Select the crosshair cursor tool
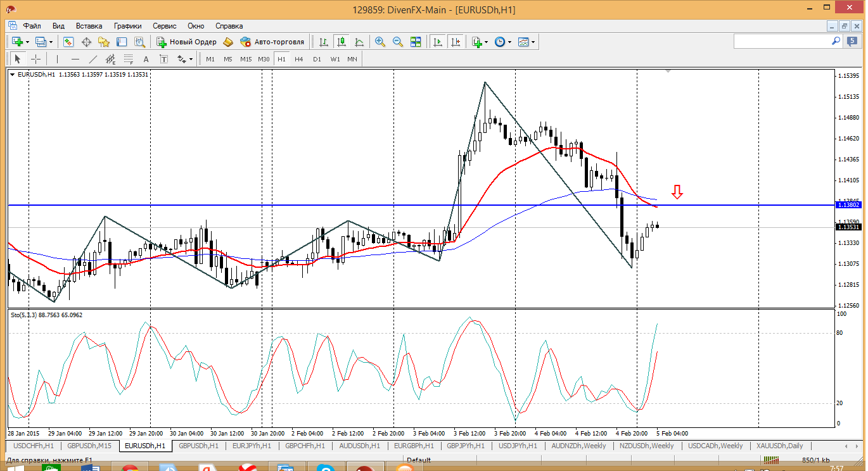 point(36,59)
